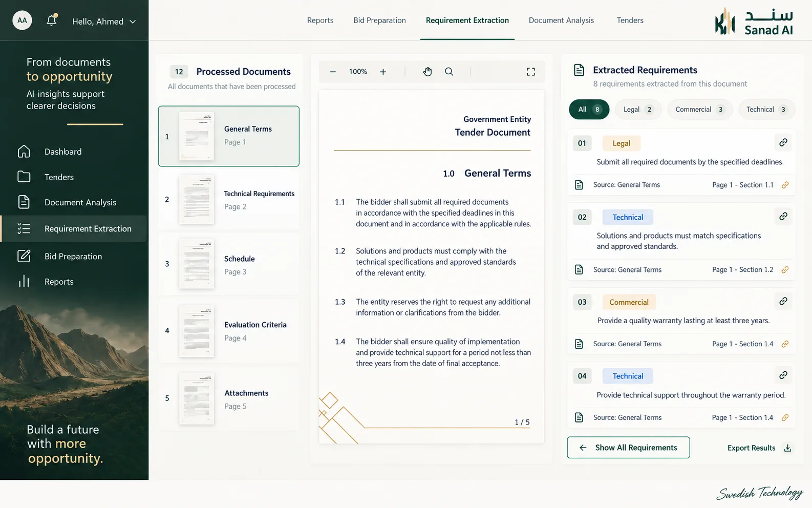812x508 pixels.
Task: Switch to the Bid Preparation top tab
Action: (379, 20)
